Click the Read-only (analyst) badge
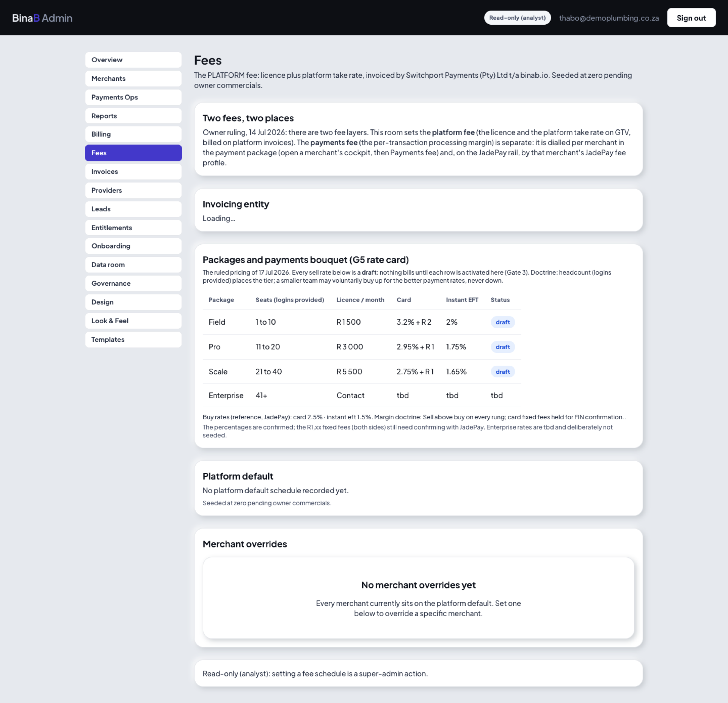The width and height of the screenshot is (728, 703). pos(517,18)
